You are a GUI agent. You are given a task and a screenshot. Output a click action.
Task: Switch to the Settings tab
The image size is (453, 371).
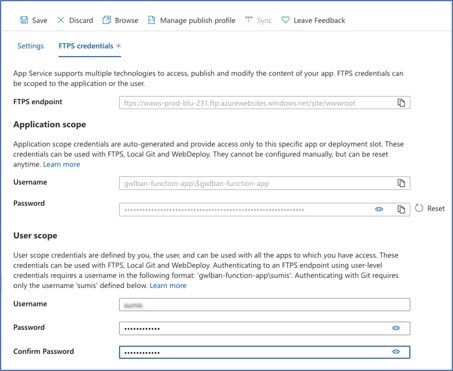point(31,46)
